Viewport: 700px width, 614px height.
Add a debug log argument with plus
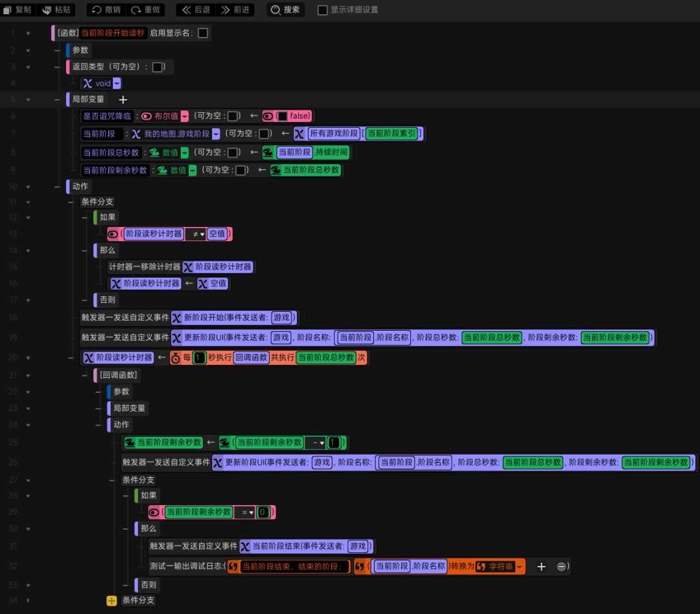(541, 567)
